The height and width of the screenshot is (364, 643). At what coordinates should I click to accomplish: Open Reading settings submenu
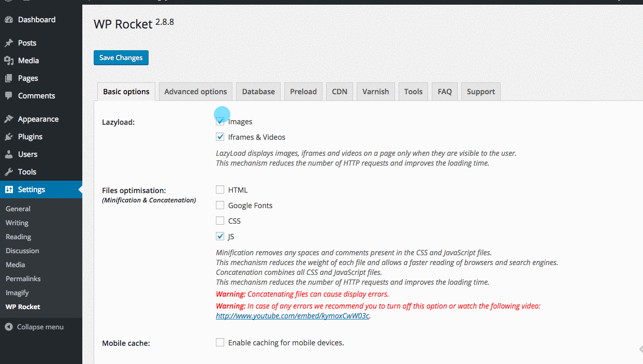(19, 237)
